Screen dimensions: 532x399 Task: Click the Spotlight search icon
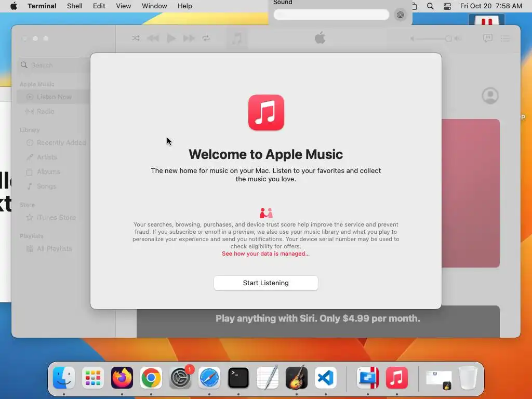(x=430, y=6)
